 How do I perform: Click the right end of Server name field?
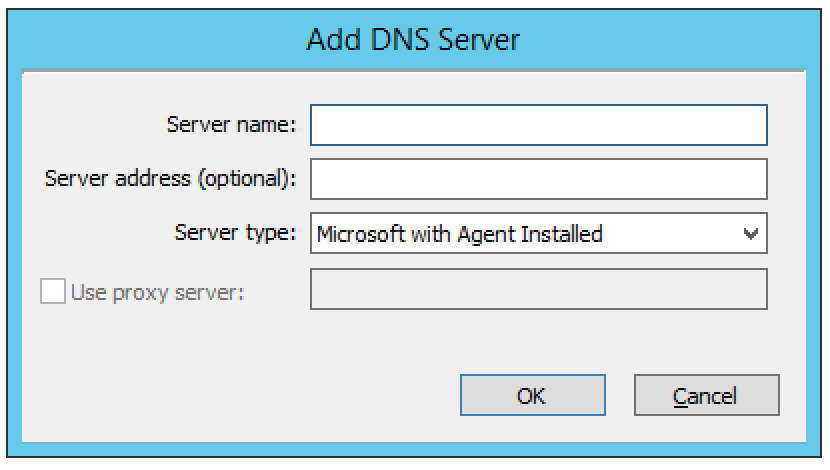point(750,125)
